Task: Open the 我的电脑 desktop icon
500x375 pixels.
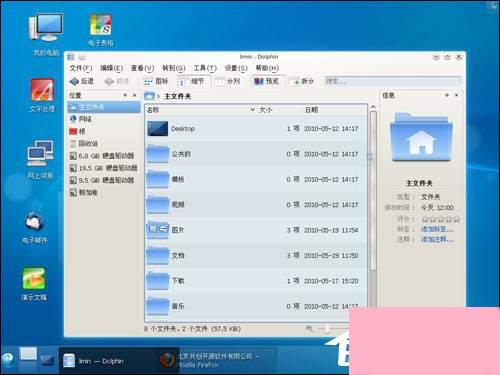Action: pyautogui.click(x=46, y=33)
